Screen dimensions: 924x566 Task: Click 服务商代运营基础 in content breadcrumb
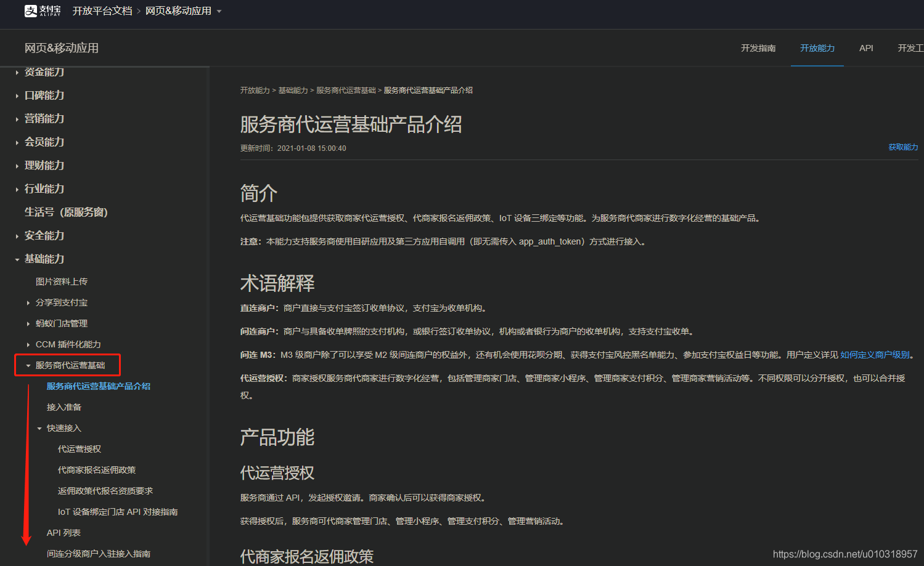346,91
